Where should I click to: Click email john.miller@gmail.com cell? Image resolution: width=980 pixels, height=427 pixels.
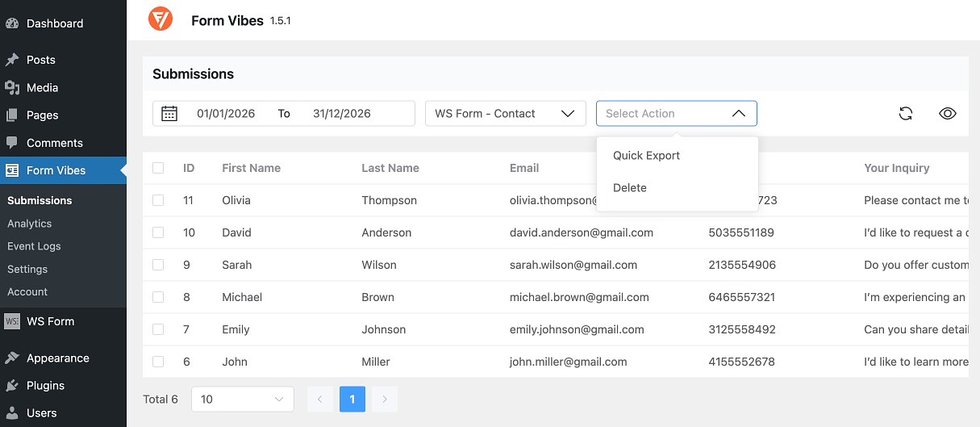point(569,362)
